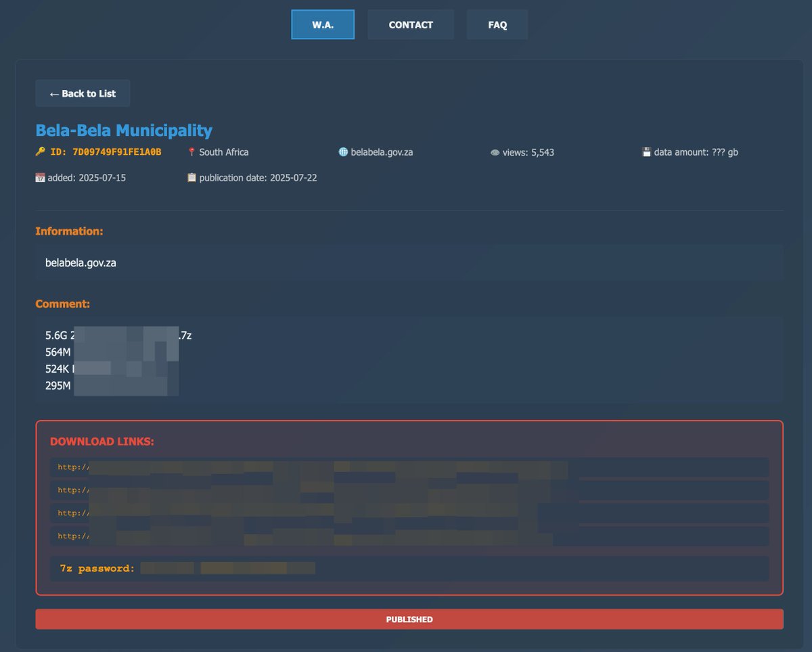Image resolution: width=812 pixels, height=652 pixels.
Task: Click the data amount: ??? gb text
Action: pos(696,152)
